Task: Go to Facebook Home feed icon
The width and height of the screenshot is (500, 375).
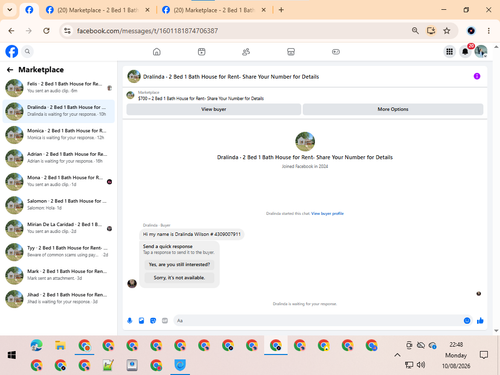Action: point(157,52)
